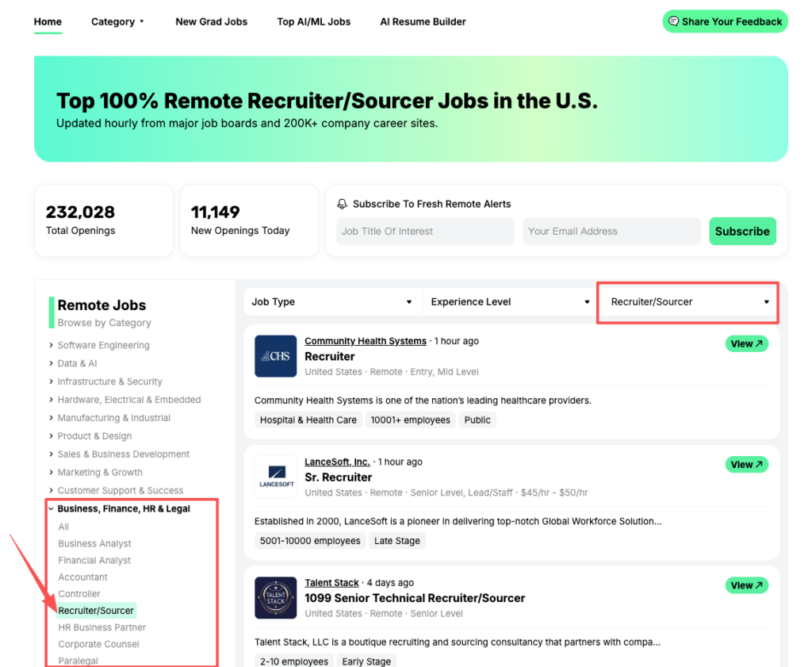Click the Hospital & Health Care tag
The height and width of the screenshot is (667, 812).
[x=308, y=420]
